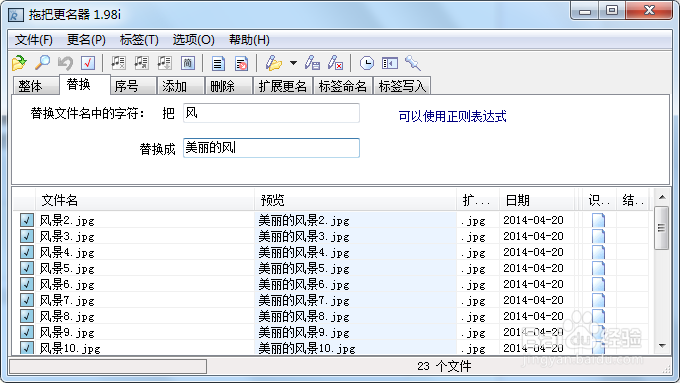Screen dimensions: 680x383
Task: Click the 可以使用正则表达式 link
Action: click(452, 116)
